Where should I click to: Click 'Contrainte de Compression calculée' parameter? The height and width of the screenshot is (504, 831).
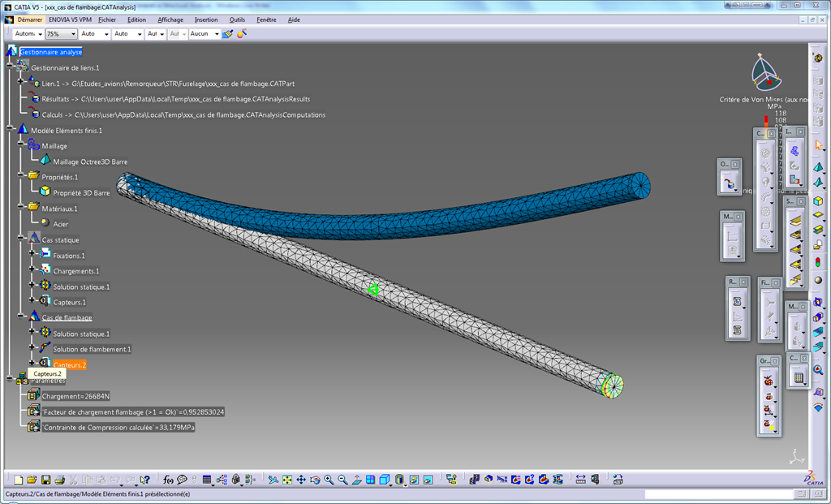(118, 427)
